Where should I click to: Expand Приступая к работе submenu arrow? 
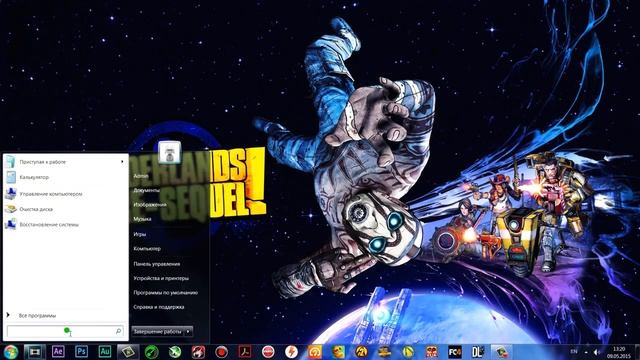coord(122,162)
